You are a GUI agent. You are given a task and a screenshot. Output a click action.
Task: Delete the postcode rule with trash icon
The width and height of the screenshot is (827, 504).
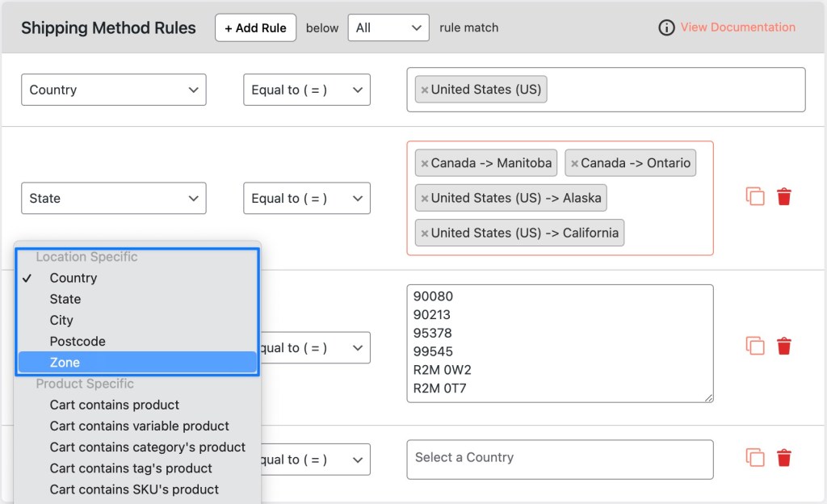click(783, 346)
